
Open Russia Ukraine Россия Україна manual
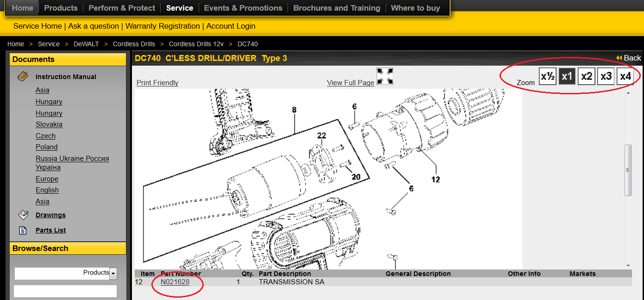[x=72, y=163]
